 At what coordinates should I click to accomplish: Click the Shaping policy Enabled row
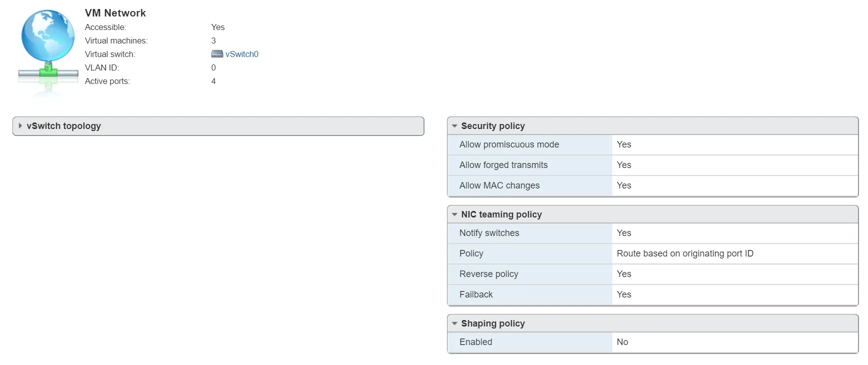coord(475,342)
